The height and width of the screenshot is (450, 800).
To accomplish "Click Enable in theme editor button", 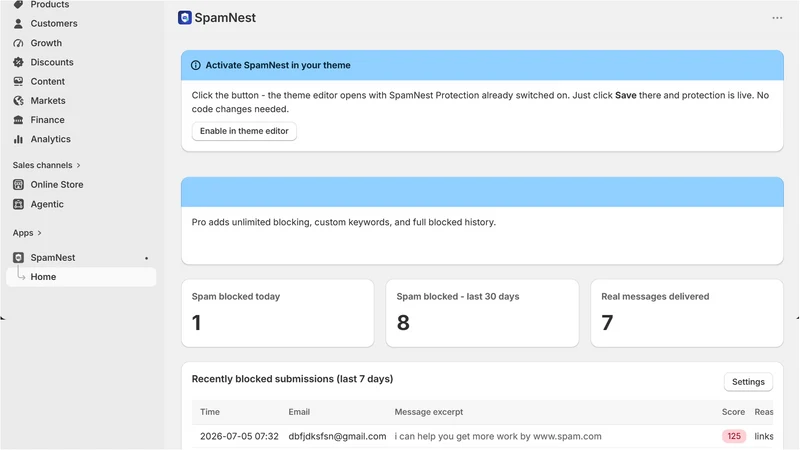I will 244,131.
